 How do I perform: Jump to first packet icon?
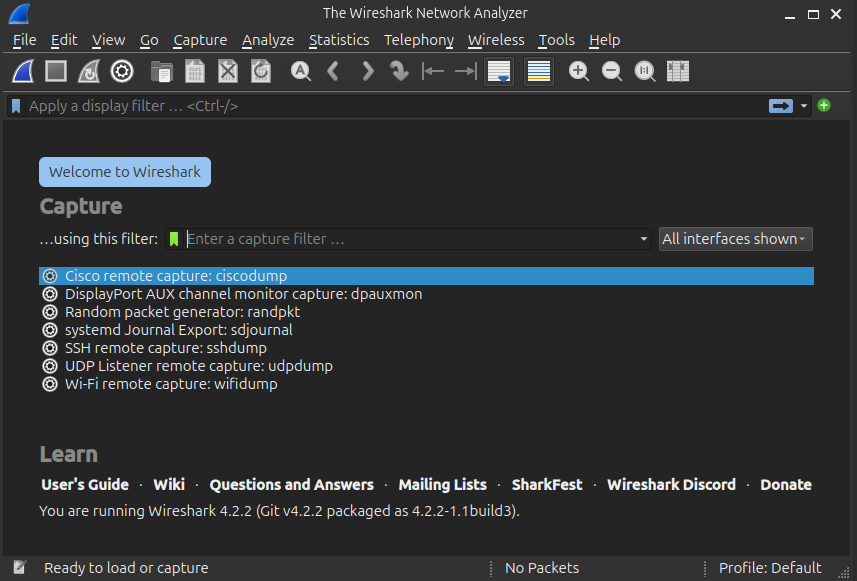tap(432, 71)
